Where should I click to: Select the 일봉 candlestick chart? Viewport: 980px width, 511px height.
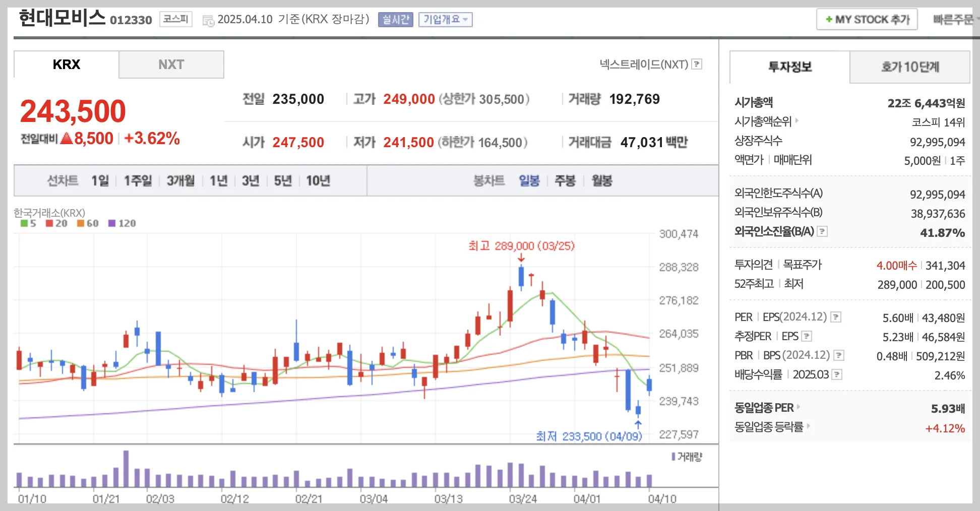[529, 180]
